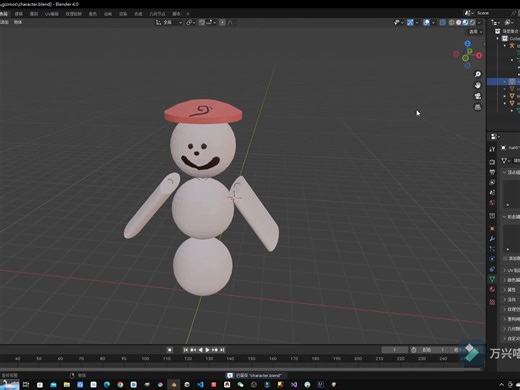The image size is (520, 390).
Task: Open the Physics properties tab
Action: click(492, 259)
